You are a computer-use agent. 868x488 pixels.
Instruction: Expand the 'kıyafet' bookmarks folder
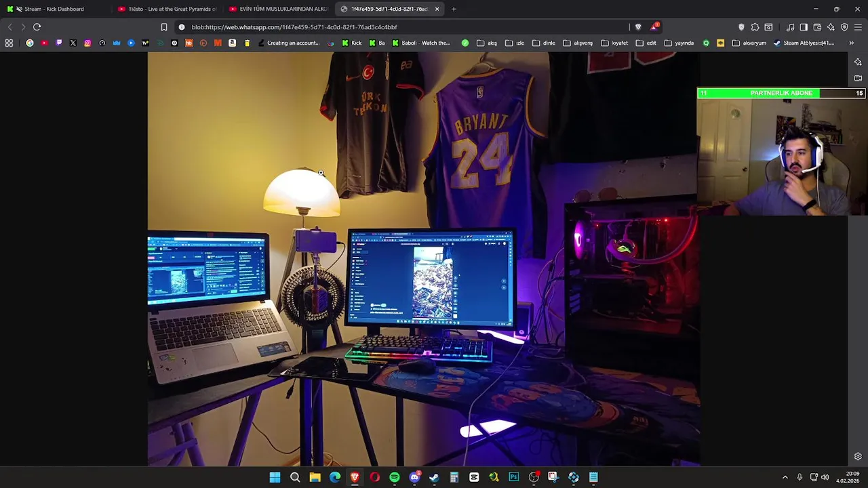[614, 43]
